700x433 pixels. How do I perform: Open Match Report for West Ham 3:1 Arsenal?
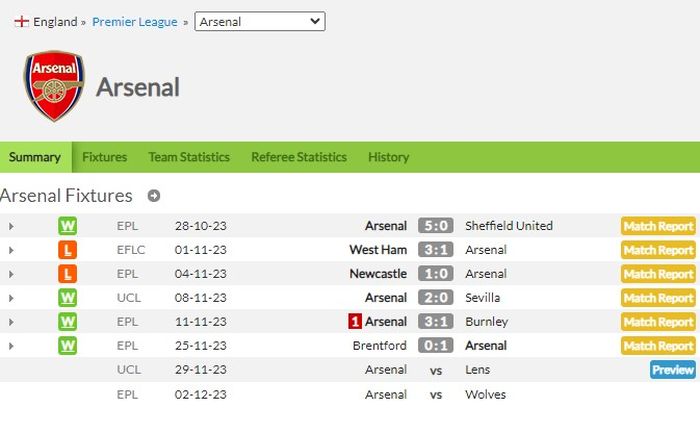click(658, 250)
